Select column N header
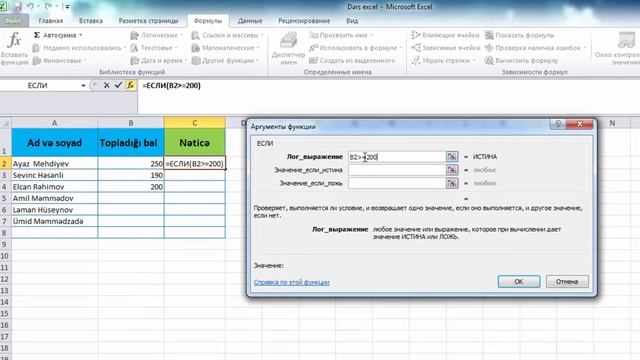This screenshot has width=640, height=360. coord(612,123)
